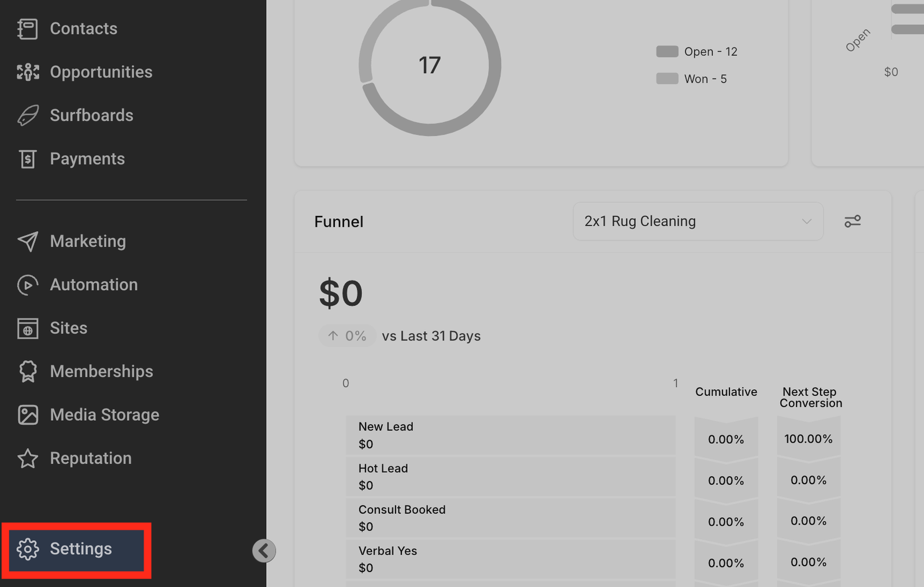924x587 pixels.
Task: Click the Marketing paper plane icon
Action: coord(27,241)
